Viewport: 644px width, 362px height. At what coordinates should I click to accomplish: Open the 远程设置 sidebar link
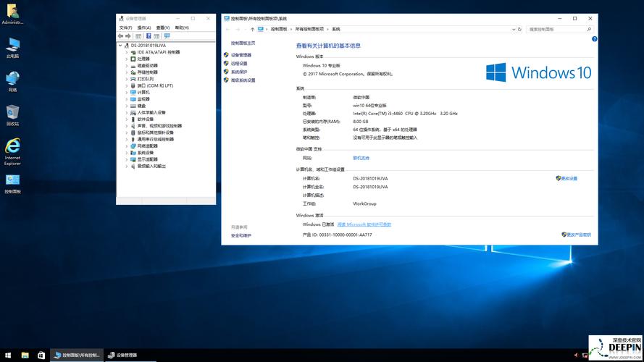click(238, 64)
